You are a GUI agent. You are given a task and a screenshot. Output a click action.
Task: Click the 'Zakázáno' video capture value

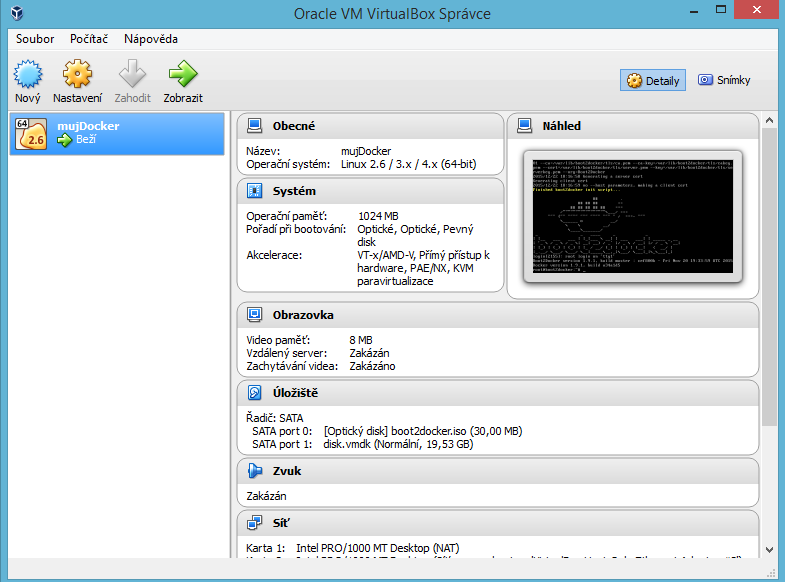pyautogui.click(x=372, y=366)
